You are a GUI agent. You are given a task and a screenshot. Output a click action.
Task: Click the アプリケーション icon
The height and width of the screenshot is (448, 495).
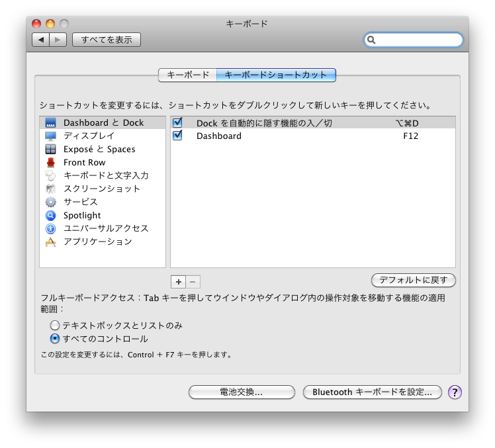click(50, 242)
